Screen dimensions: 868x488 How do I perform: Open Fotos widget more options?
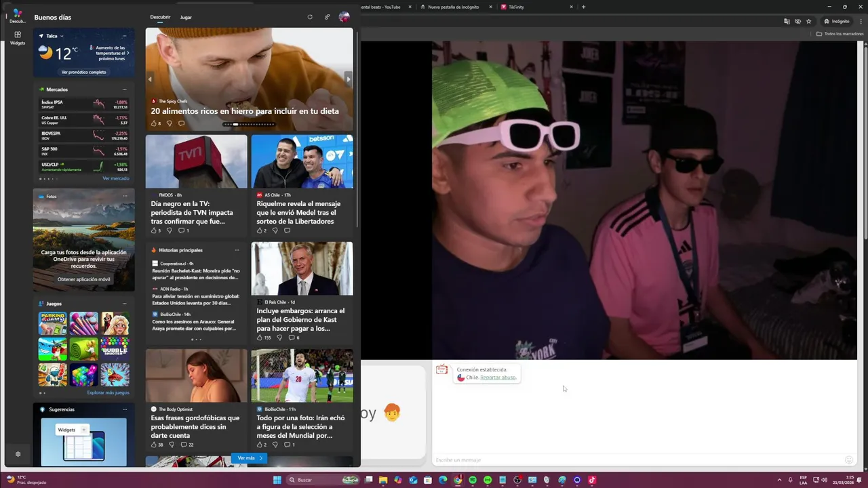pyautogui.click(x=125, y=197)
